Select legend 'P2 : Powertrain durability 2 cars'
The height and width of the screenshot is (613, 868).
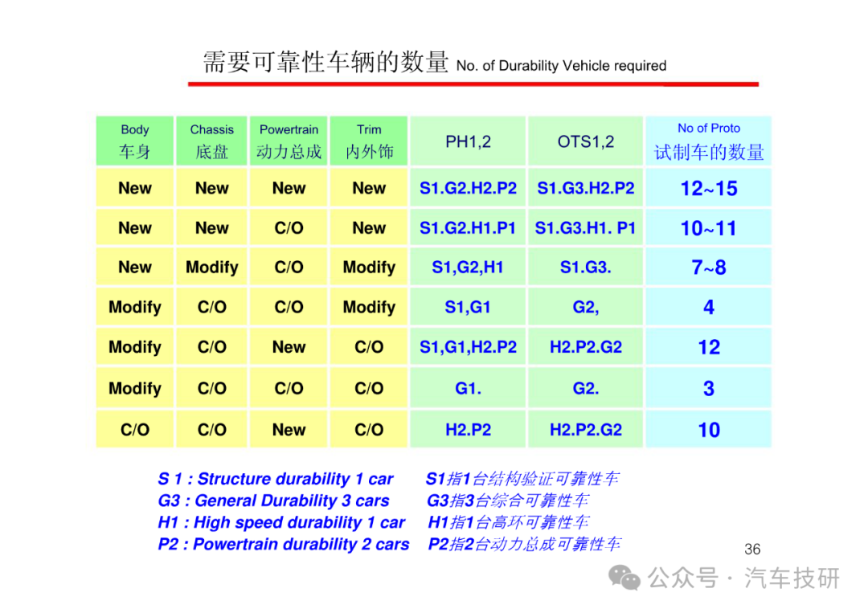coord(284,545)
